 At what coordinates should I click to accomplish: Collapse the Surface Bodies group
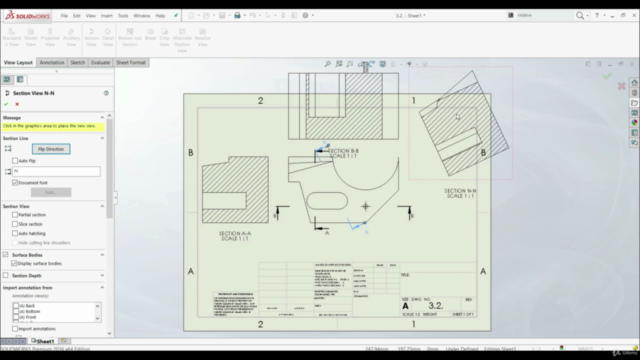[102, 255]
